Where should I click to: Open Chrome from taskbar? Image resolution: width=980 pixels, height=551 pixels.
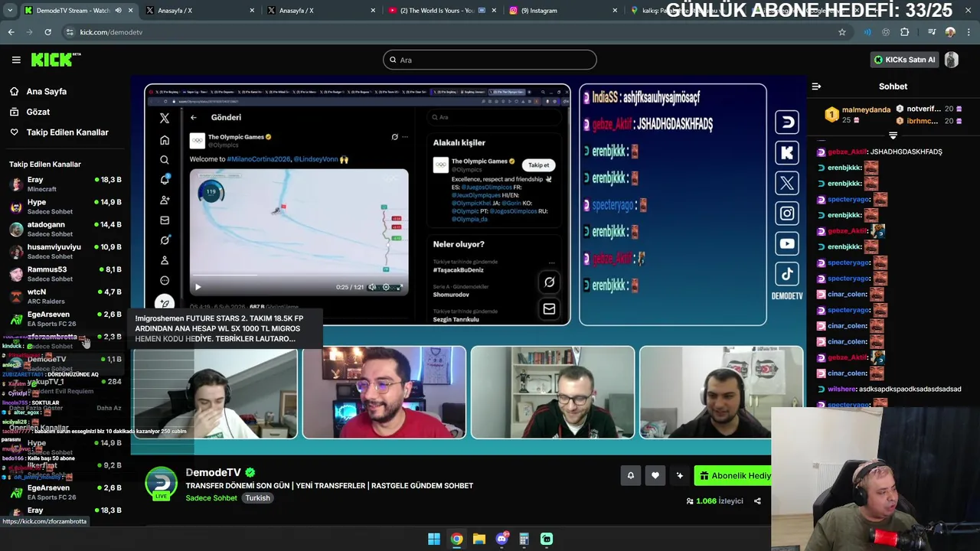[x=456, y=539]
